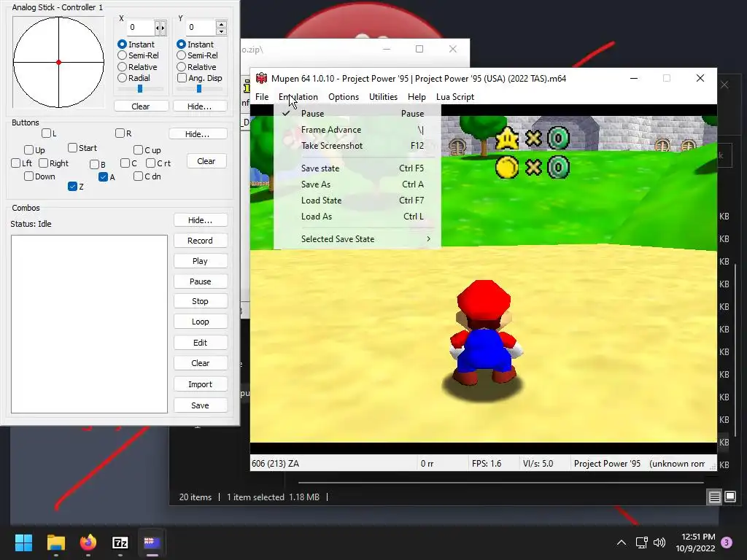Click Mupen 64 title bar app icon
The height and width of the screenshot is (560, 747).
(x=261, y=78)
